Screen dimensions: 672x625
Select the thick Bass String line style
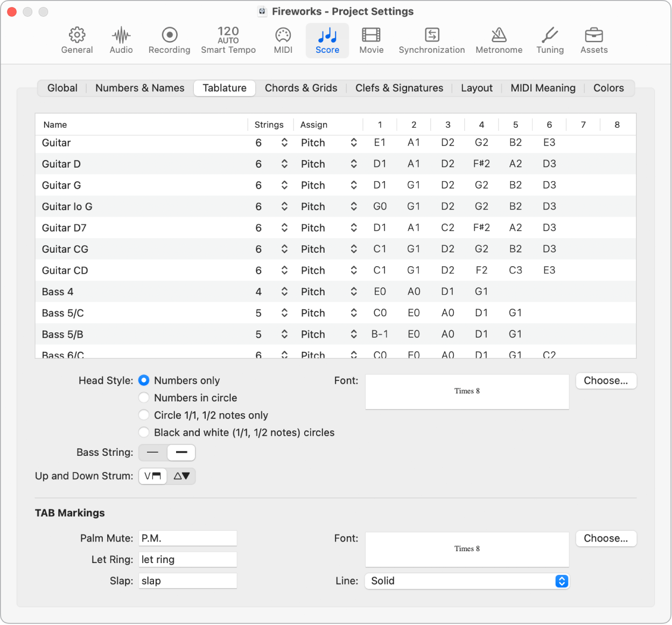pyautogui.click(x=181, y=453)
